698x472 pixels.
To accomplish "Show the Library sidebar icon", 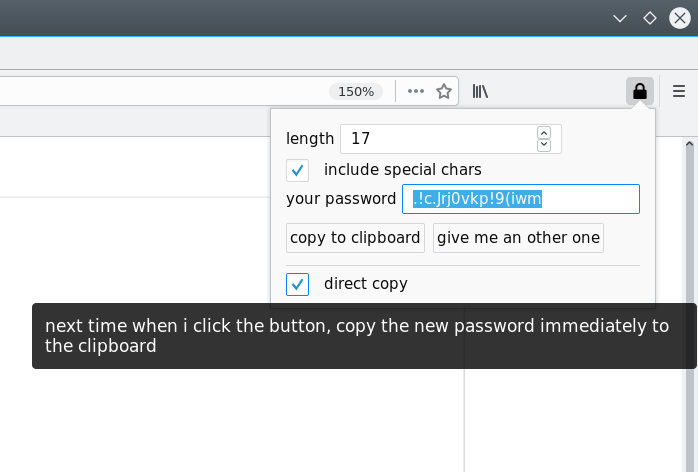I will pyautogui.click(x=480, y=91).
